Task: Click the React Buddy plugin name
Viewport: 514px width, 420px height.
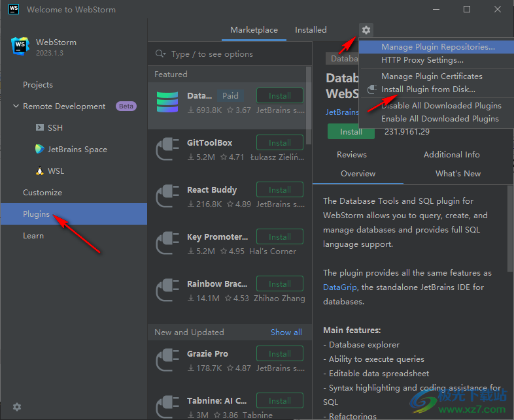Action: [212, 190]
